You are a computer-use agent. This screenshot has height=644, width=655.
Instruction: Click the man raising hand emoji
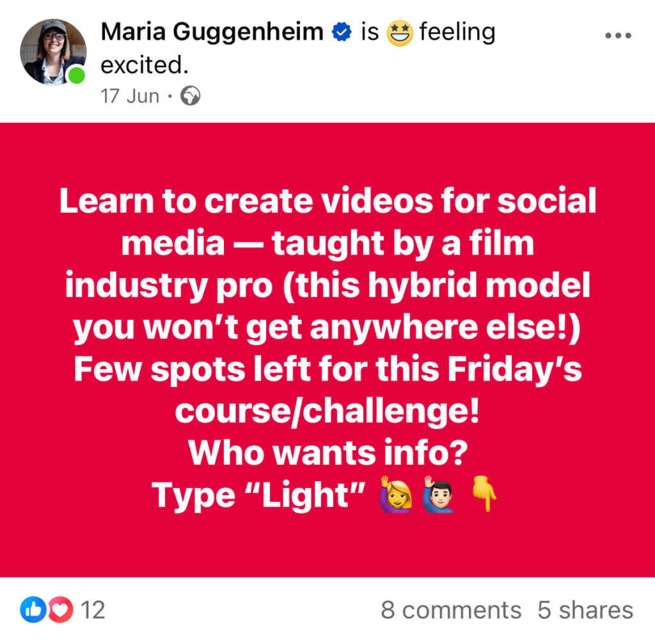pos(438,495)
